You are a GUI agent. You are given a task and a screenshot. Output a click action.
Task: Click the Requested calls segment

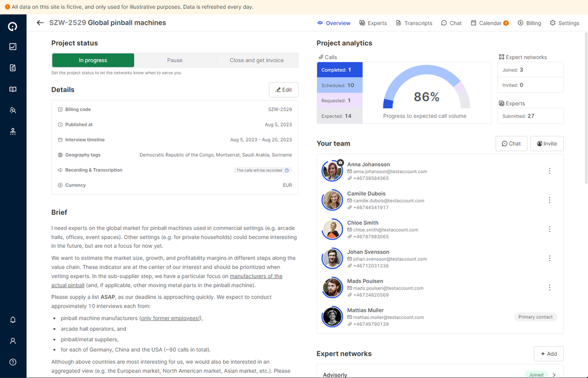pos(340,101)
